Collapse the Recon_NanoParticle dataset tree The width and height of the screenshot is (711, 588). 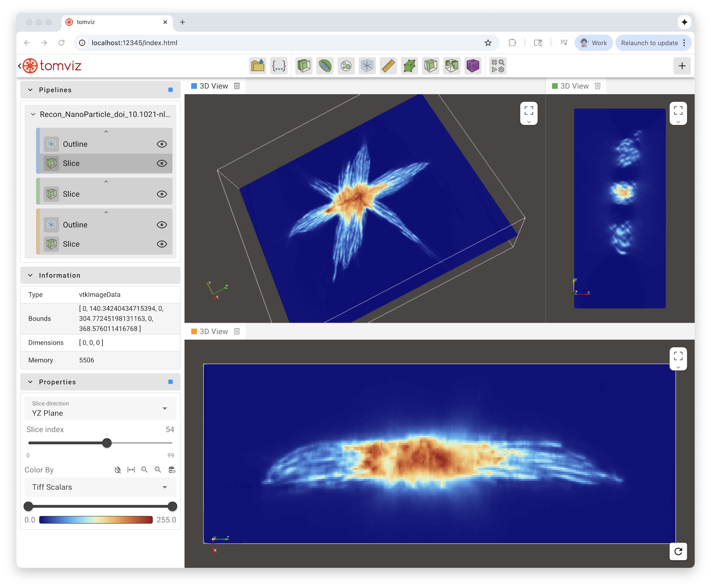tap(33, 114)
